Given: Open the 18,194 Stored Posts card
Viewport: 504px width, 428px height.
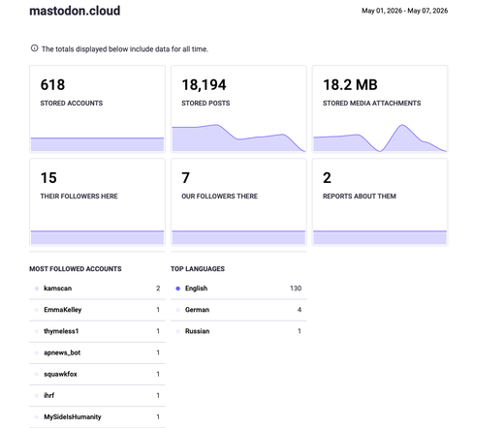Looking at the screenshot, I should click(x=238, y=109).
